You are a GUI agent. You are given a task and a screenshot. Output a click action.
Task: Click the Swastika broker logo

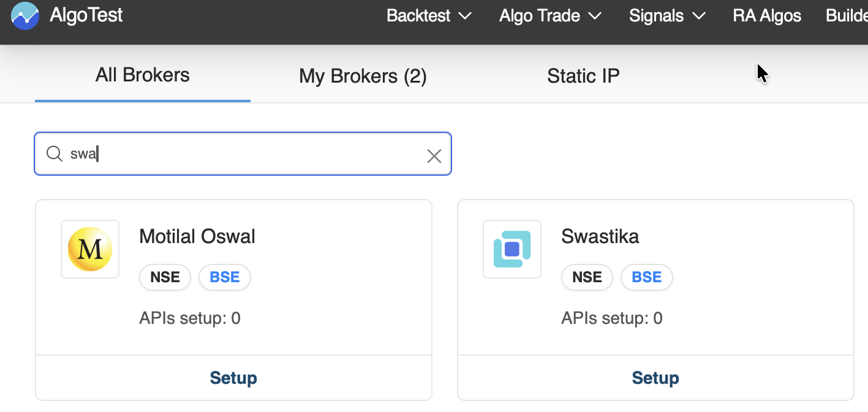pos(512,249)
